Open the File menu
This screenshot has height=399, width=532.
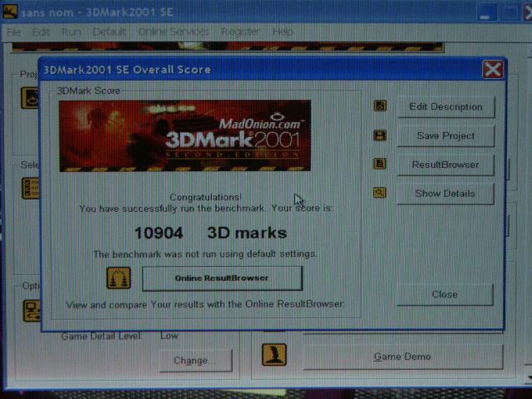(13, 32)
